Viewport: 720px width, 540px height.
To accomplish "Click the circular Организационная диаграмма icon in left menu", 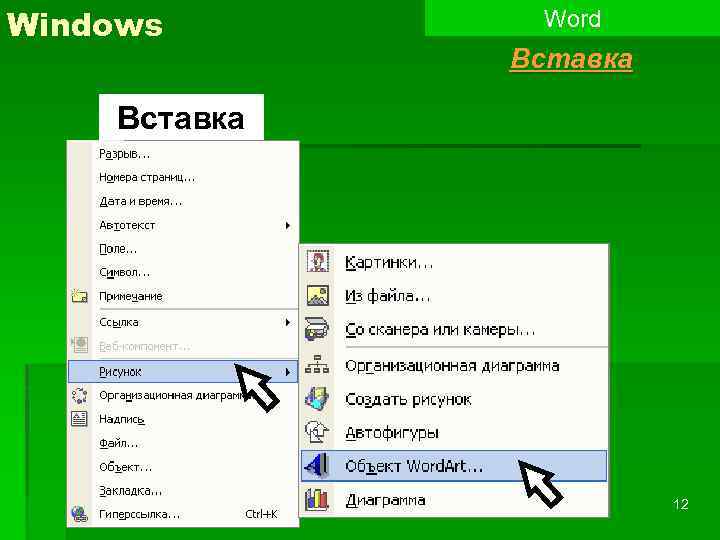I will tap(79, 395).
